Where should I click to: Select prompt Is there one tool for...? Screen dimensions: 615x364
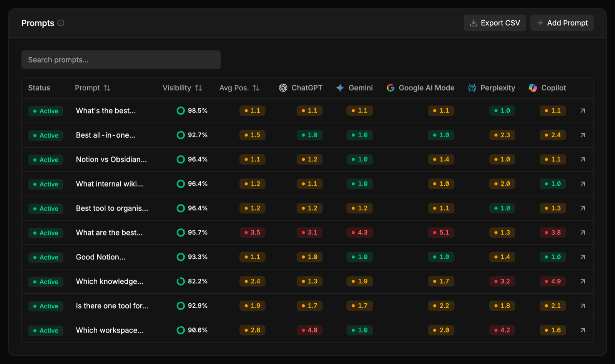pyautogui.click(x=112, y=306)
